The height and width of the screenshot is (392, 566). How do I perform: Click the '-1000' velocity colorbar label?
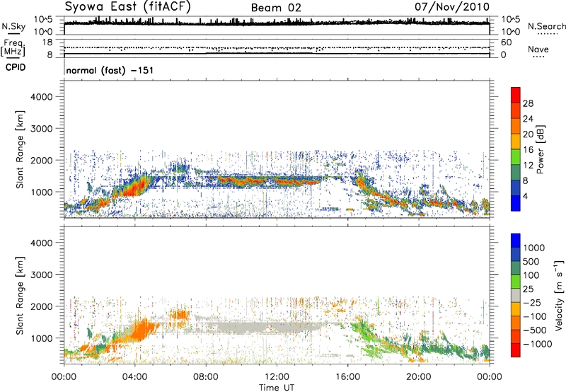[538, 344]
